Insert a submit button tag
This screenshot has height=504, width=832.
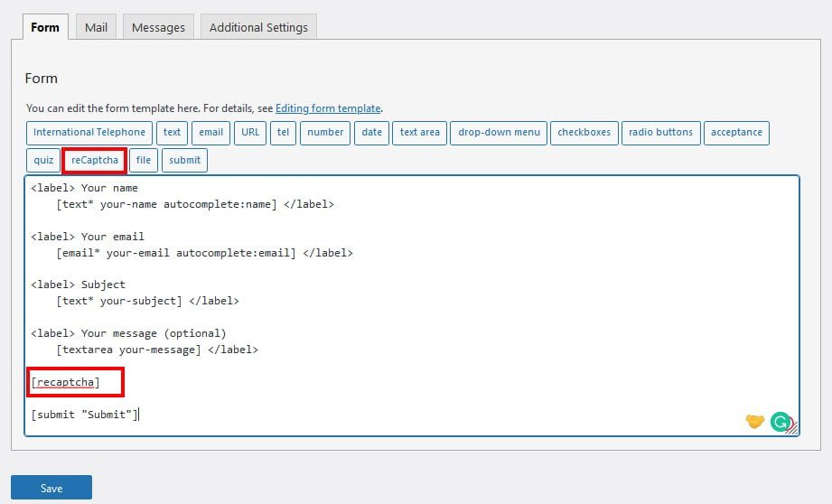point(184,160)
